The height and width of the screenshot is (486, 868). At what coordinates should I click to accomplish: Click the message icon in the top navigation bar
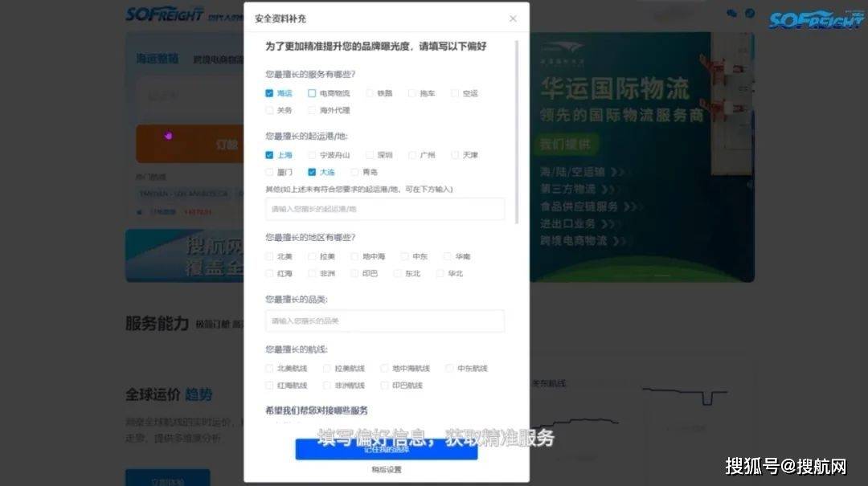click(731, 13)
